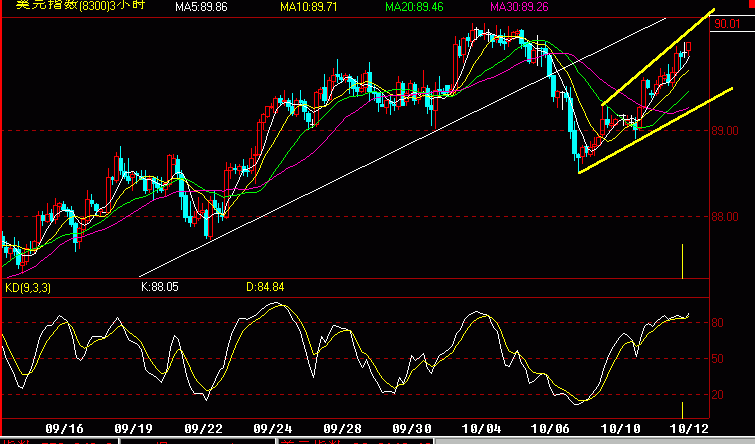Click the 09/30 date label
755x444 pixels.
click(x=412, y=429)
